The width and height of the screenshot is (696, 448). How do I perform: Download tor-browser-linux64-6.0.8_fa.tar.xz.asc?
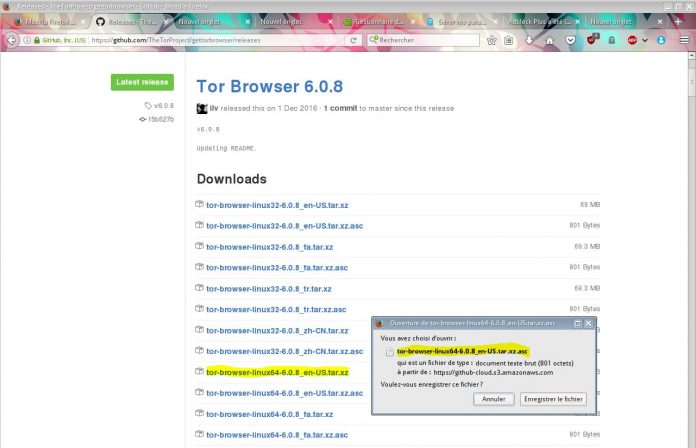pos(277,435)
